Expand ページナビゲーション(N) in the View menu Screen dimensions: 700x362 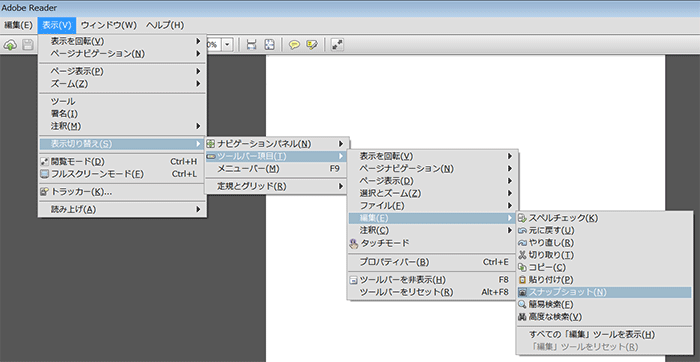tap(122, 54)
